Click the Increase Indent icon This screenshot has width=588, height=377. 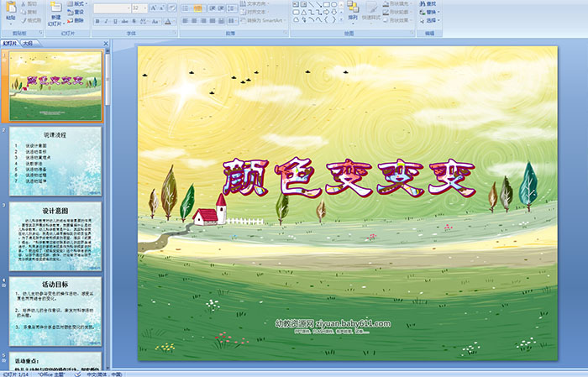[x=221, y=8]
